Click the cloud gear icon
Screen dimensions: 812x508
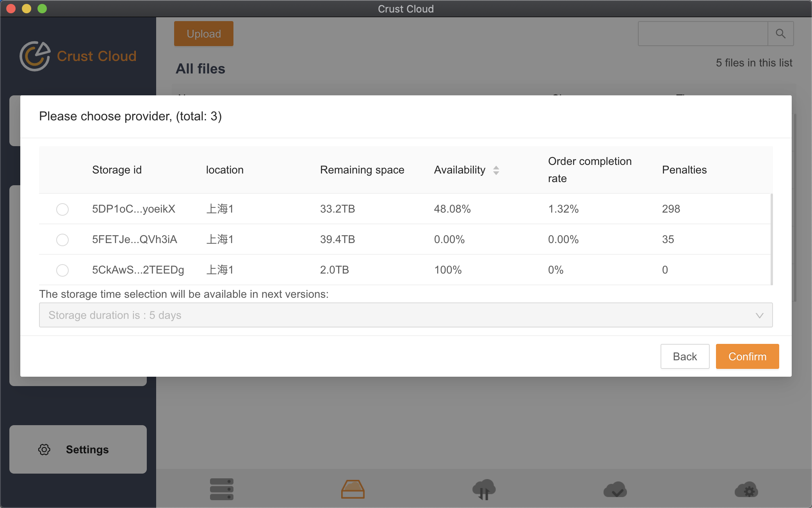(x=746, y=489)
